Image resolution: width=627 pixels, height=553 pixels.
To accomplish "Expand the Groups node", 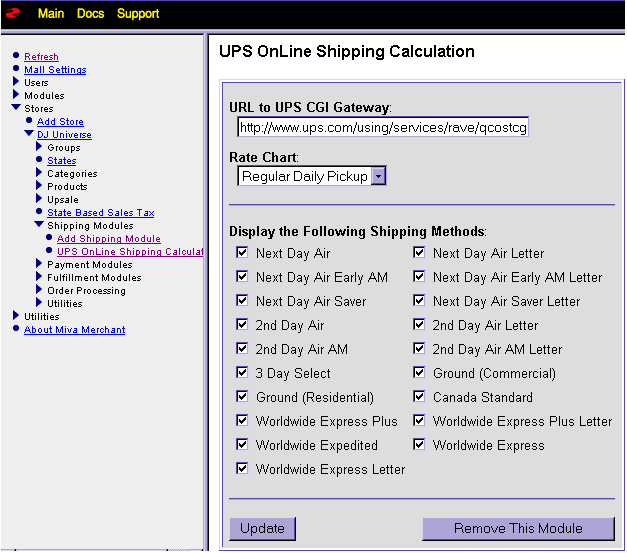I will click(39, 147).
